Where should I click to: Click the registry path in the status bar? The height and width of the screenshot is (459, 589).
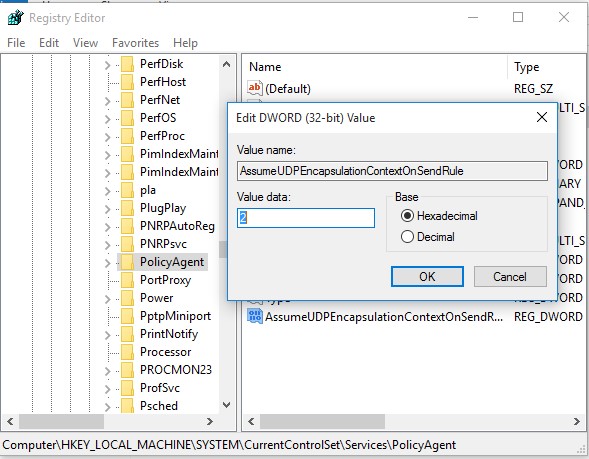[229, 445]
